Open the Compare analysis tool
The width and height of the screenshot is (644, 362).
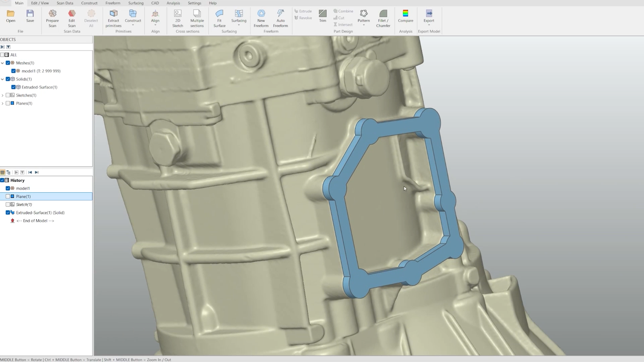[405, 13]
